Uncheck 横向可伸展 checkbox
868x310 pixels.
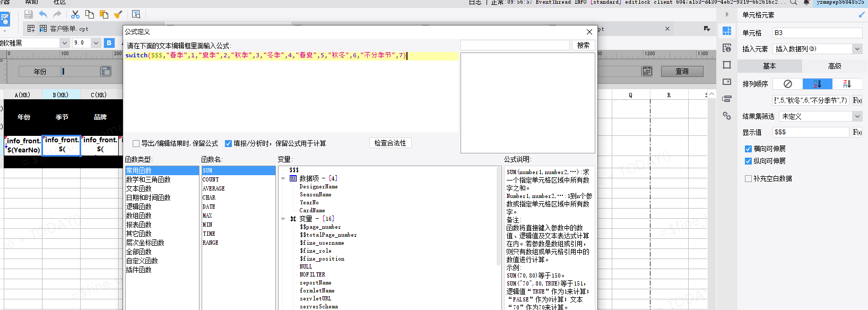[x=748, y=149]
